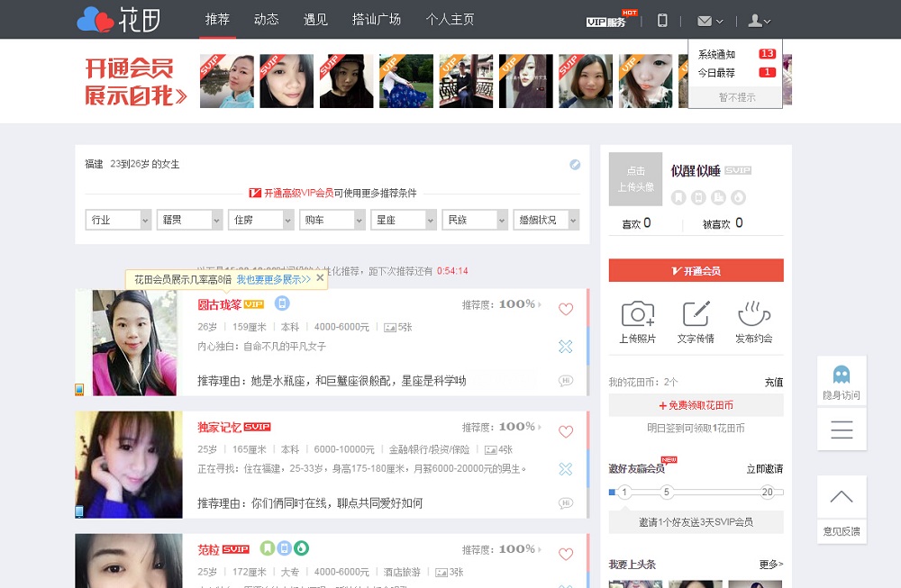Open the 范粒 username link
This screenshot has height=588, width=901.
click(208, 549)
